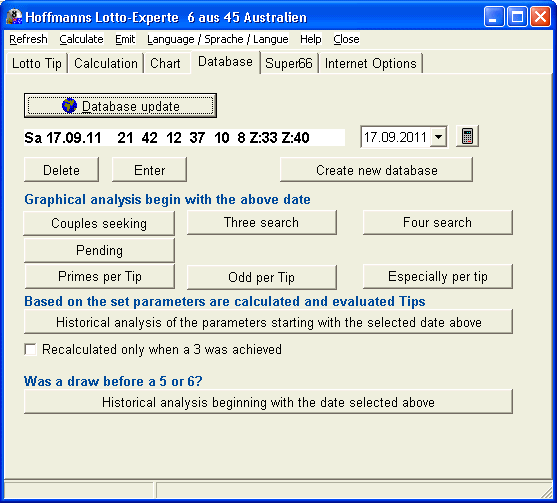Image resolution: width=557 pixels, height=503 pixels.
Task: Click the globe Database update button
Action: (120, 106)
